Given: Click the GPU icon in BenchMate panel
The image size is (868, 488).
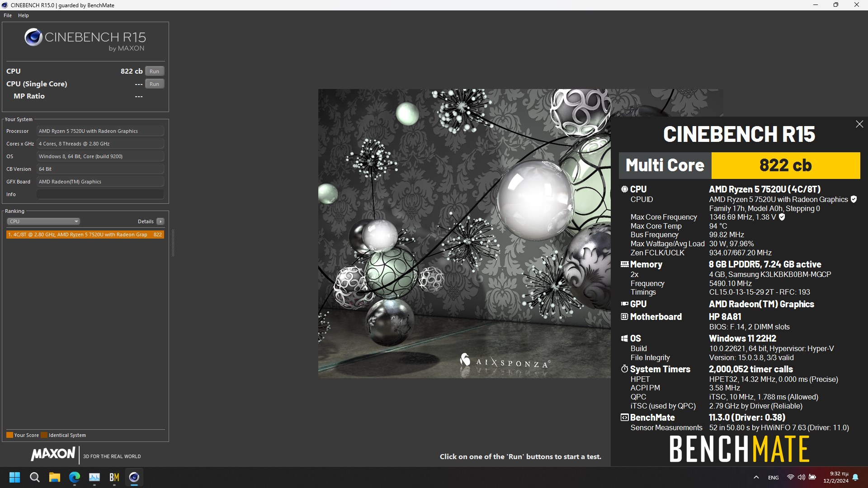Looking at the screenshot, I should [624, 304].
